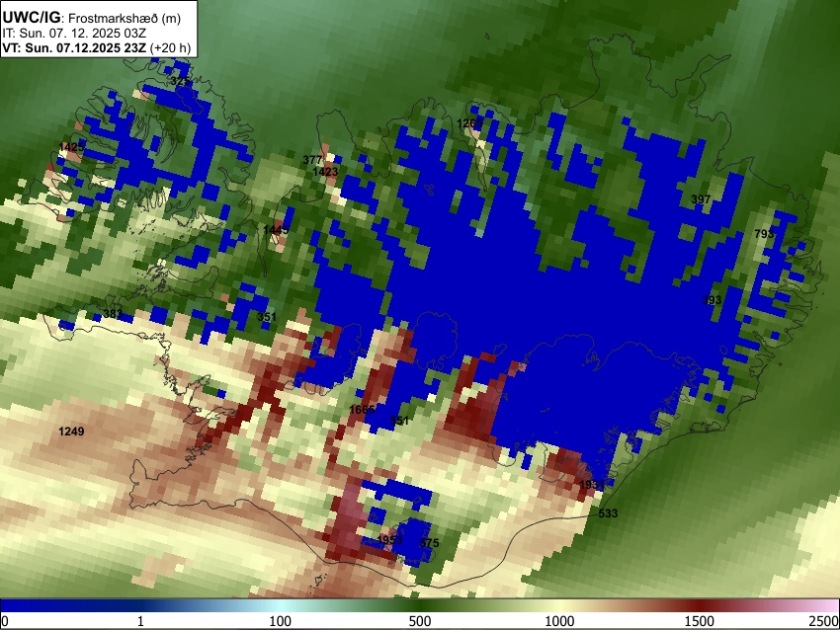The height and width of the screenshot is (630, 840).
Task: Click the 325 value label on map
Action: pos(180,81)
